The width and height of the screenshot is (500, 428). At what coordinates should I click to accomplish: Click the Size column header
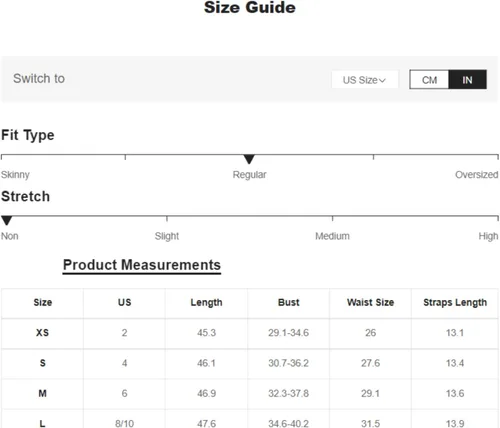42,303
